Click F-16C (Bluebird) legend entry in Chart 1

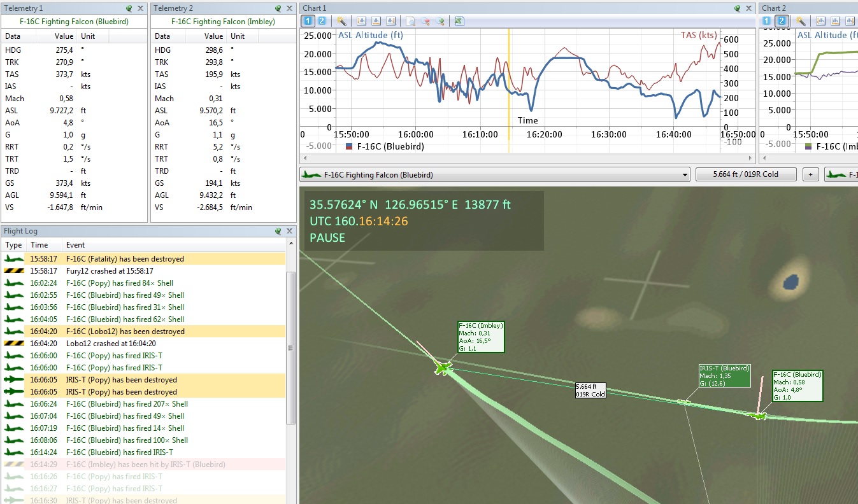pyautogui.click(x=383, y=146)
